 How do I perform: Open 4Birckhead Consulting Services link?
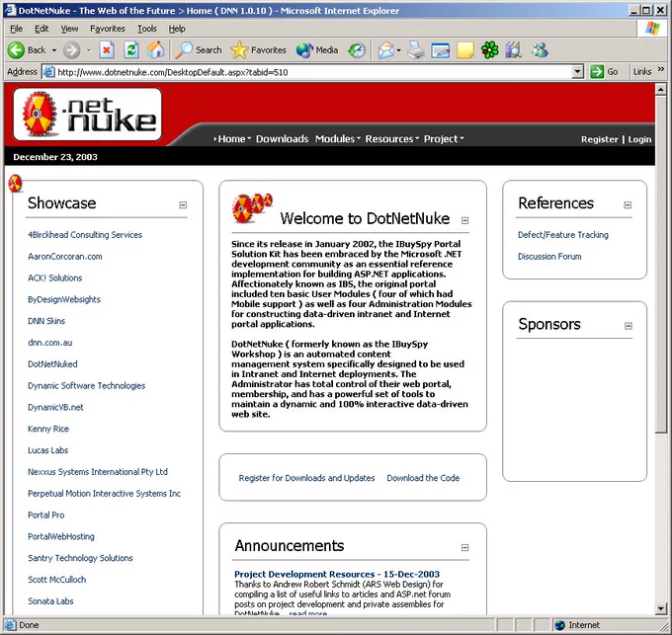(x=85, y=235)
